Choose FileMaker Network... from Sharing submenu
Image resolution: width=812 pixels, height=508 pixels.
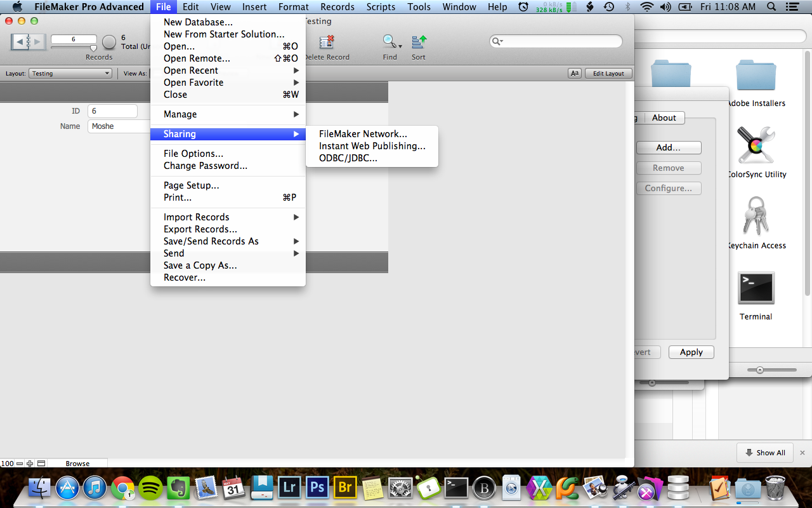(x=372, y=134)
